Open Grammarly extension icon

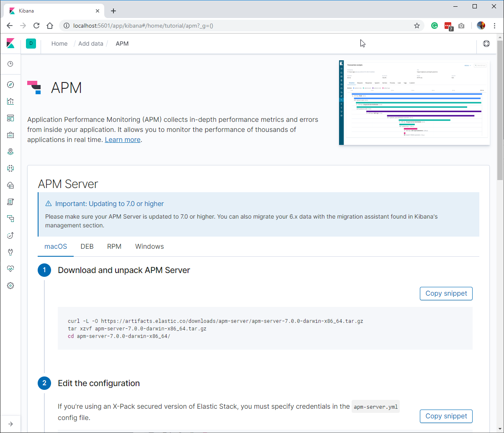(x=435, y=26)
